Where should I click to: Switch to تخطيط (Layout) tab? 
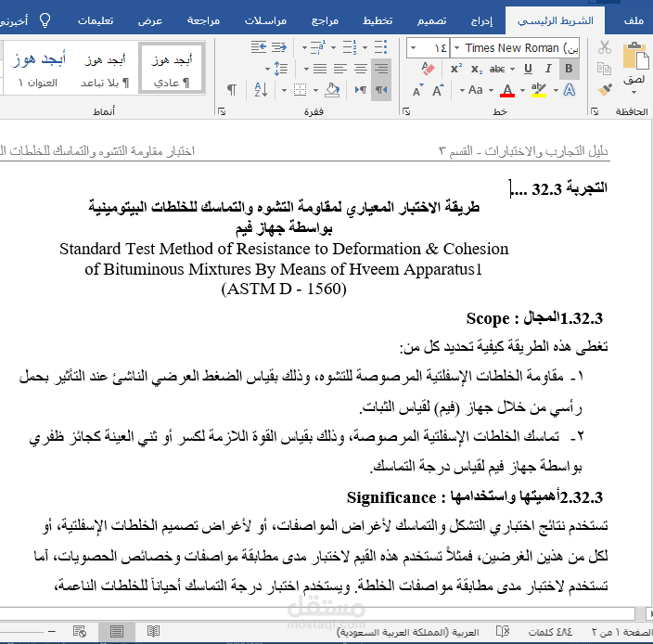(378, 20)
